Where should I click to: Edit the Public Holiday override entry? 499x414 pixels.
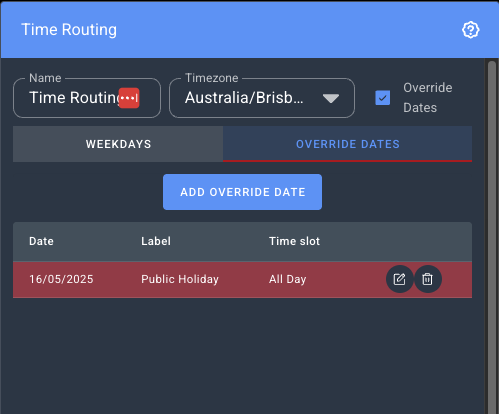click(399, 279)
